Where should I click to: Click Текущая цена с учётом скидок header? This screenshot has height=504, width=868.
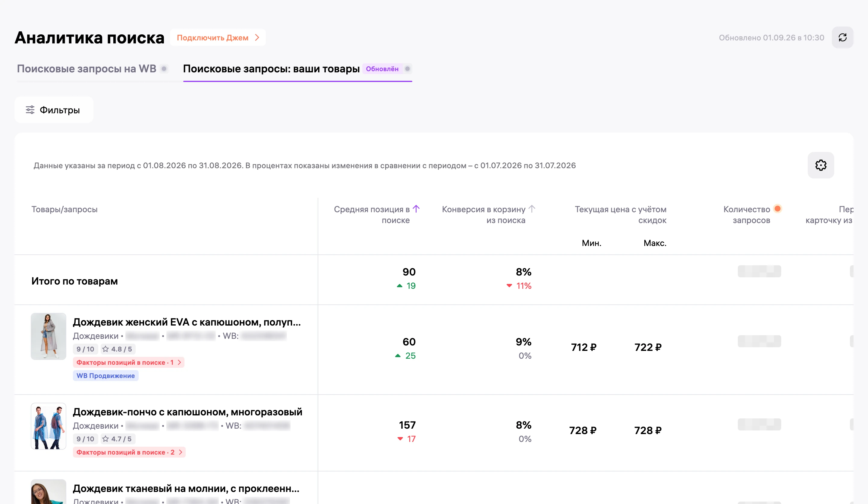tap(620, 215)
